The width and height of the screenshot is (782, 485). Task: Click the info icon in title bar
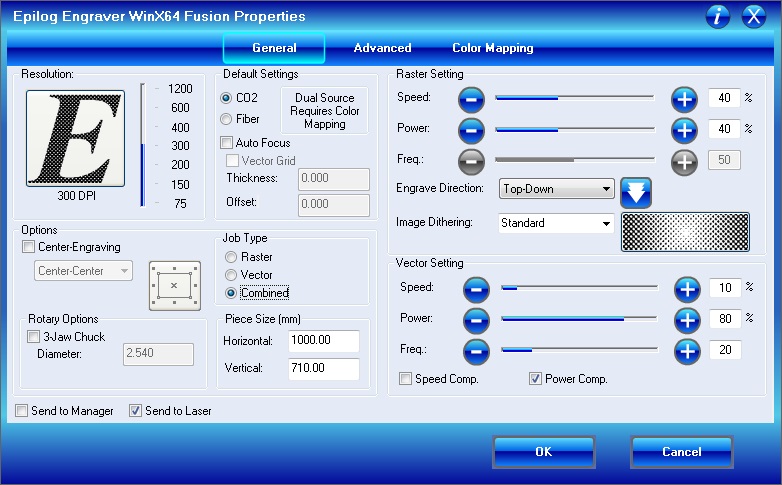coord(718,16)
